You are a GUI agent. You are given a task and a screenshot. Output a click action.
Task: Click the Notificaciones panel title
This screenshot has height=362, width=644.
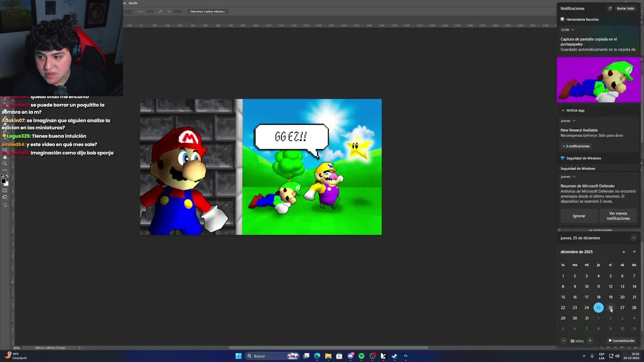click(573, 9)
